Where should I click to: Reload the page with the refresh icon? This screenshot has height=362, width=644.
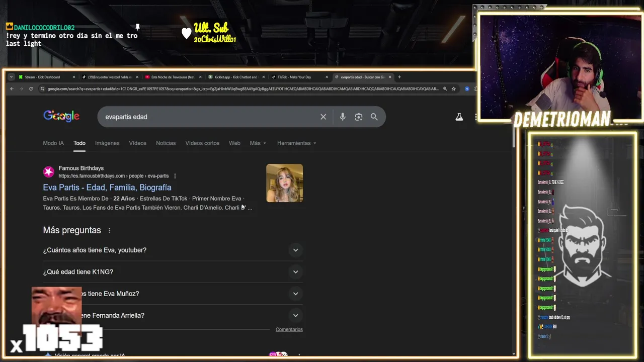coord(31,89)
